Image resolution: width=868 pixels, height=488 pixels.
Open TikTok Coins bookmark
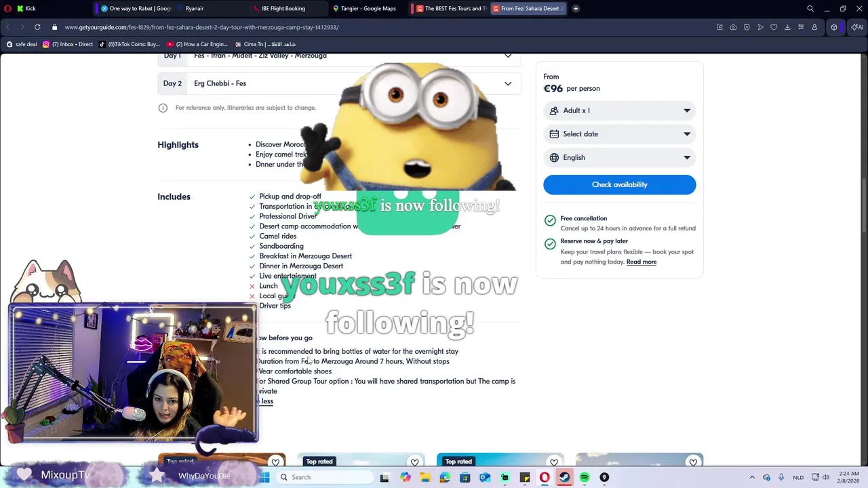(x=129, y=44)
